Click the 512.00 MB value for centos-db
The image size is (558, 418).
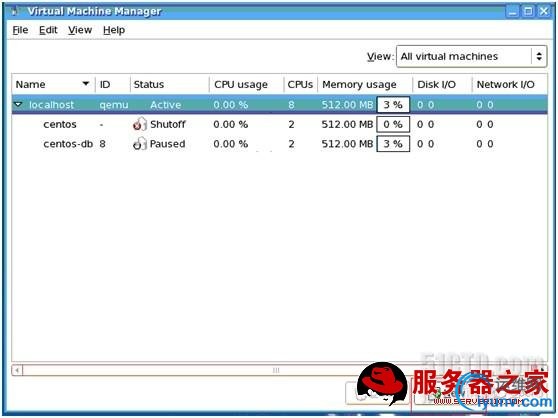tap(347, 144)
